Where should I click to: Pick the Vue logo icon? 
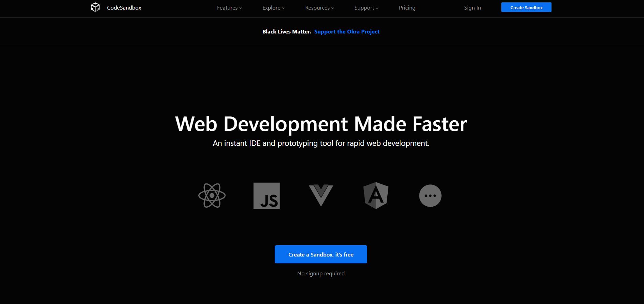[x=321, y=195]
